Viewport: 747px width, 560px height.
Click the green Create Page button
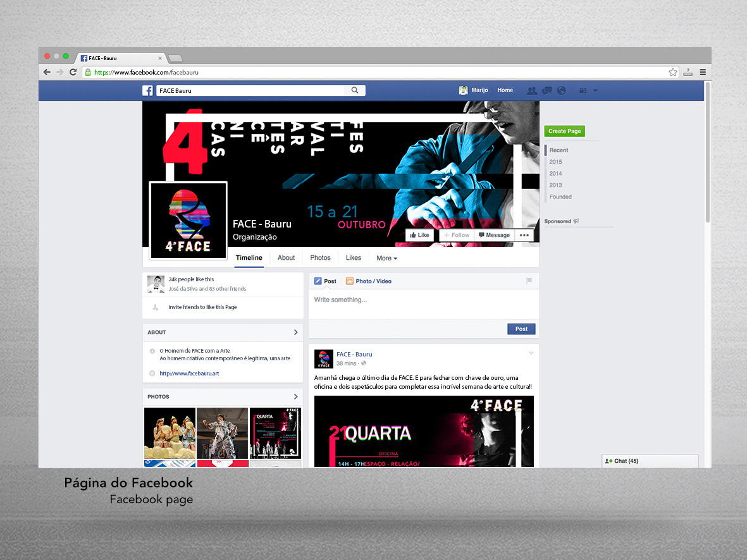coord(565,131)
